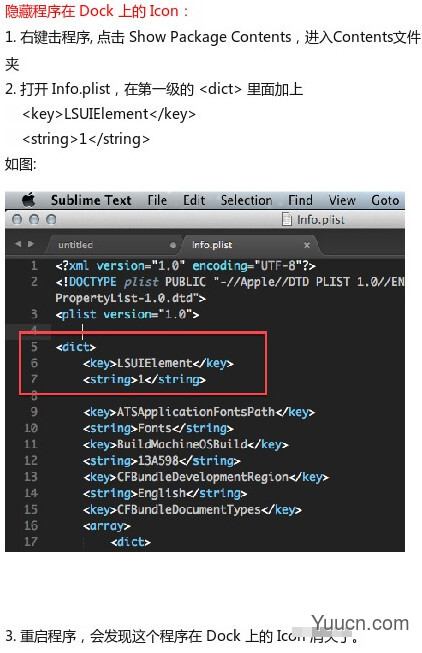Click the unsaved dot on untitled tab
Image resolution: width=422 pixels, height=653 pixels.
coord(173,245)
